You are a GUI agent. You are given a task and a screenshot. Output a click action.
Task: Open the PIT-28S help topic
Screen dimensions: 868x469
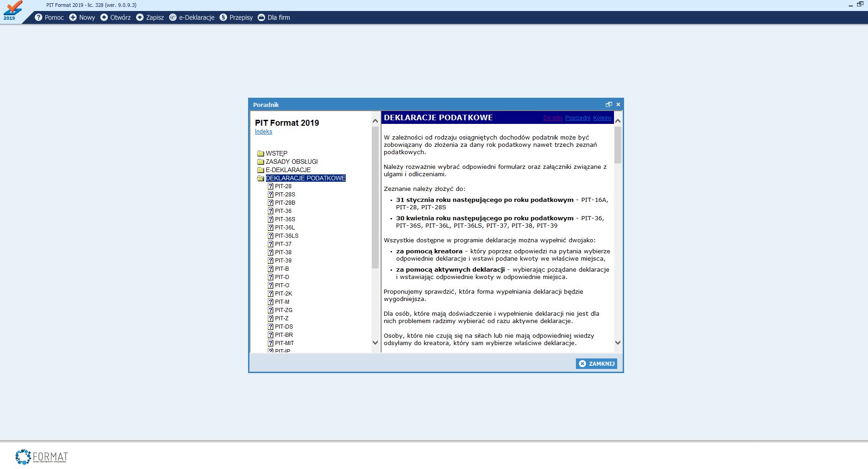[x=285, y=195]
